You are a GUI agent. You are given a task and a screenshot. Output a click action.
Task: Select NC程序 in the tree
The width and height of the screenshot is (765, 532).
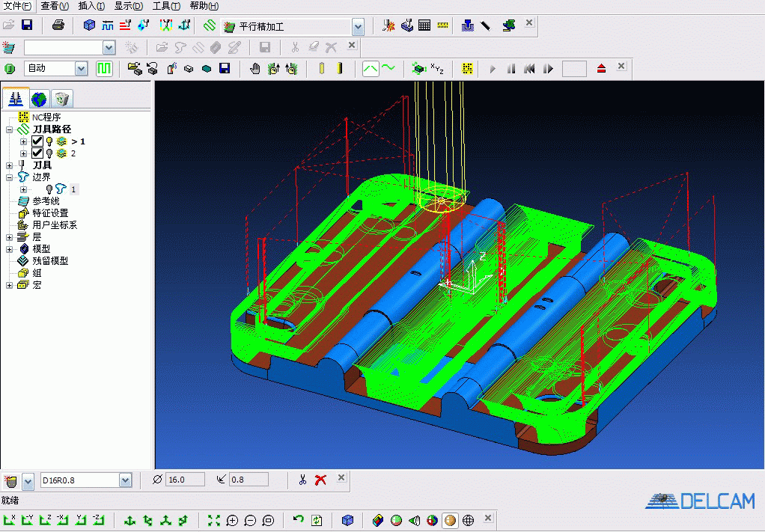click(x=46, y=117)
